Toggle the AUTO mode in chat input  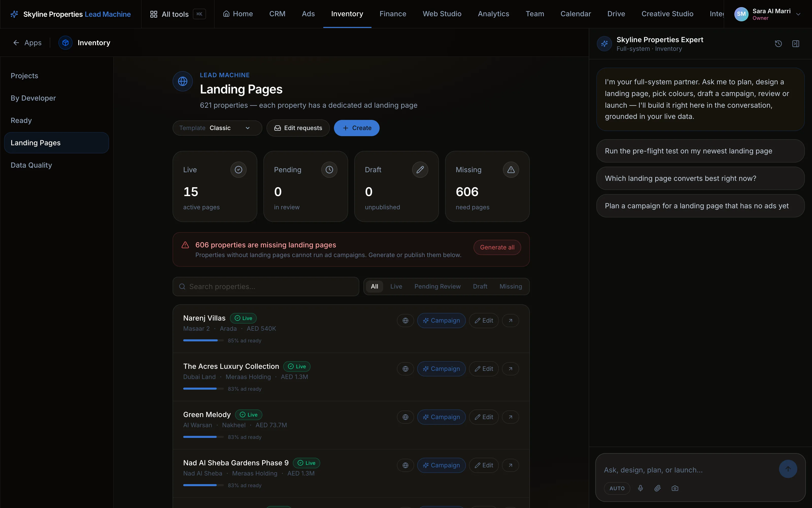point(617,488)
